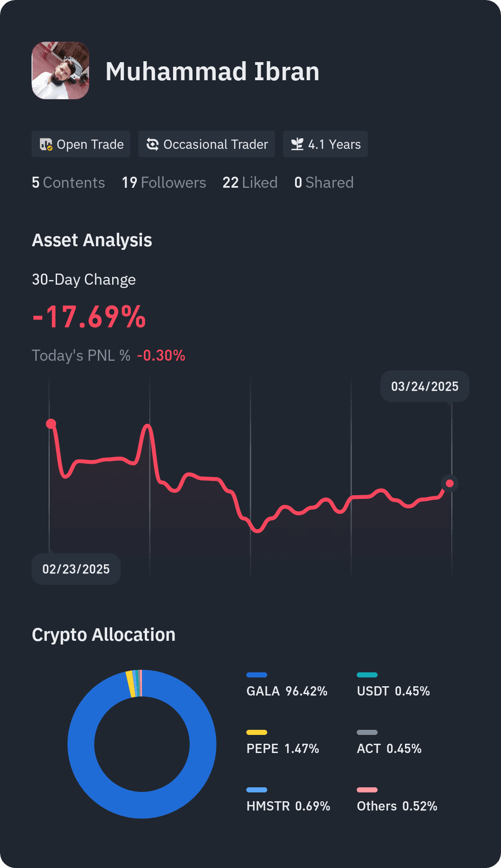Click the pink Others color swatch

[x=367, y=790]
